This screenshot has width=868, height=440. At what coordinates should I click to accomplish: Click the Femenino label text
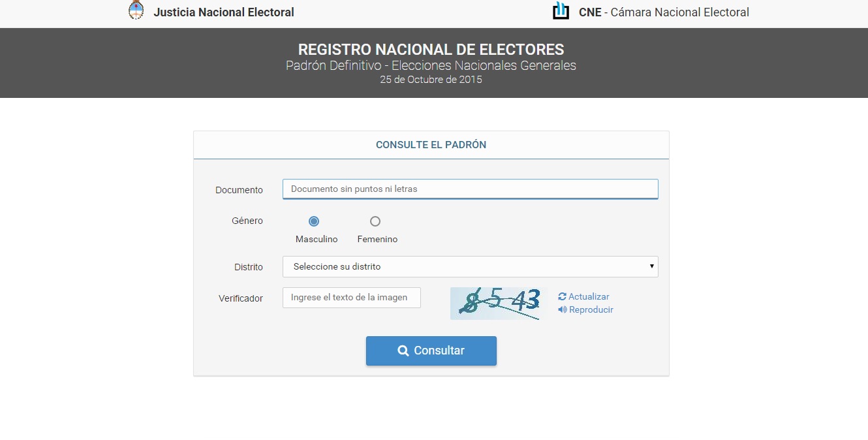coord(377,240)
